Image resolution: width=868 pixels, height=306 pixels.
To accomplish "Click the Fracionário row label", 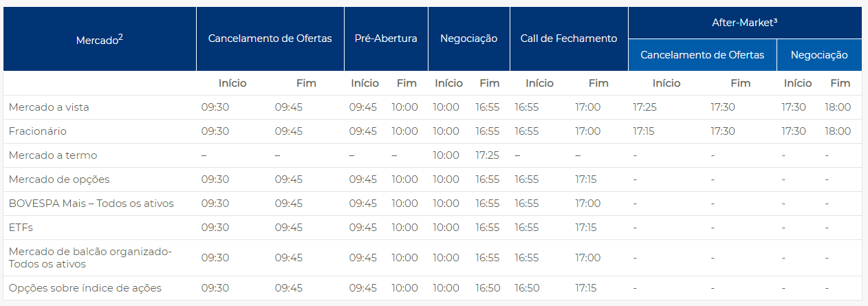I will 38,131.
